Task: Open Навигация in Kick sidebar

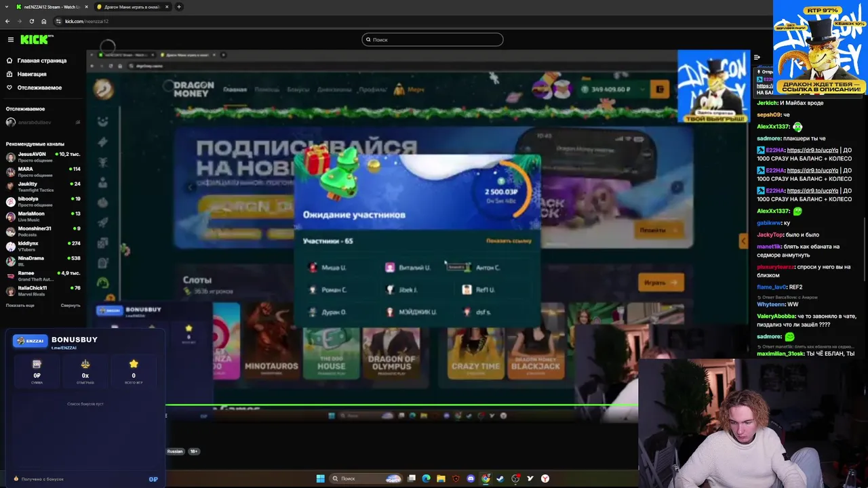Action: pyautogui.click(x=32, y=74)
